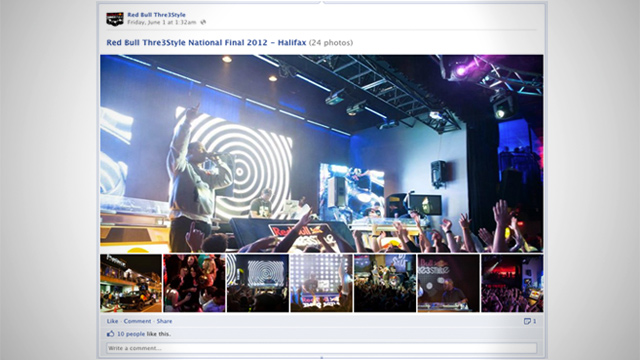
Task: Open the thumbnail of the DJ at turntables
Action: [x=449, y=283]
